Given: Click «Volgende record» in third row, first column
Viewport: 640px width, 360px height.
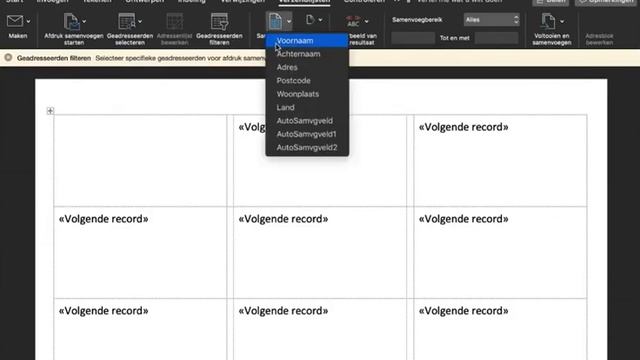Looking at the screenshot, I should 103,311.
